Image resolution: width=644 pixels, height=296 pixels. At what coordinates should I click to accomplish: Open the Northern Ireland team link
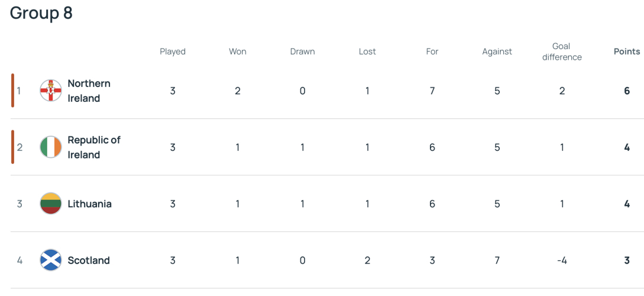(89, 91)
